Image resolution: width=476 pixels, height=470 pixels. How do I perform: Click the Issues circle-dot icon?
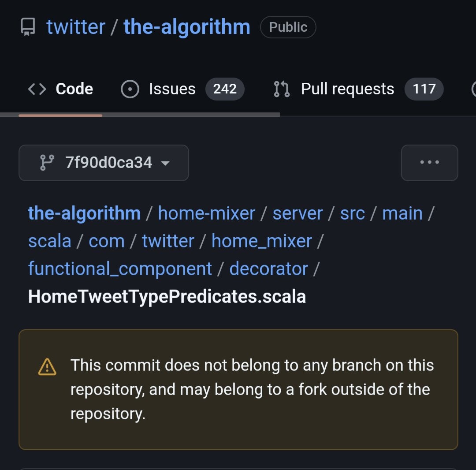130,89
